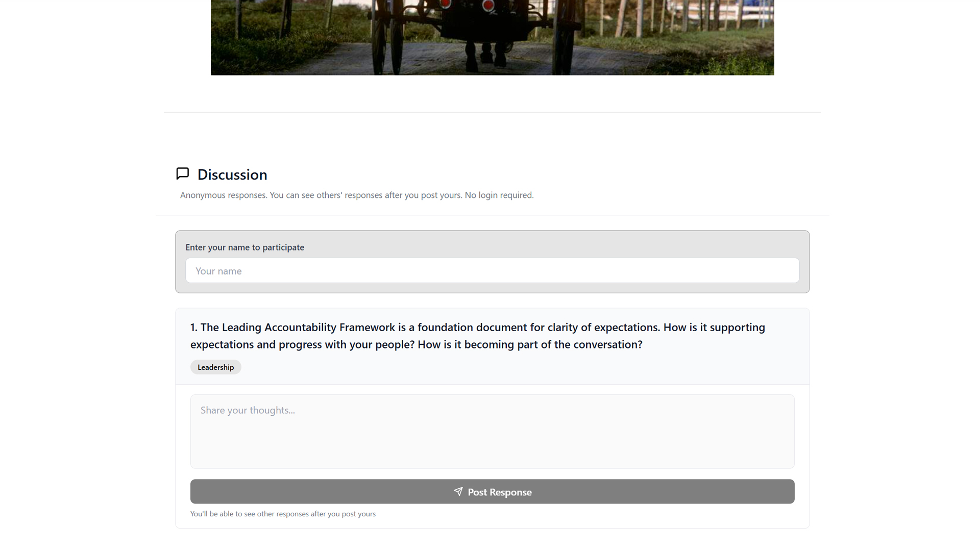
Task: Click the Discussion speech bubble icon
Action: (182, 174)
